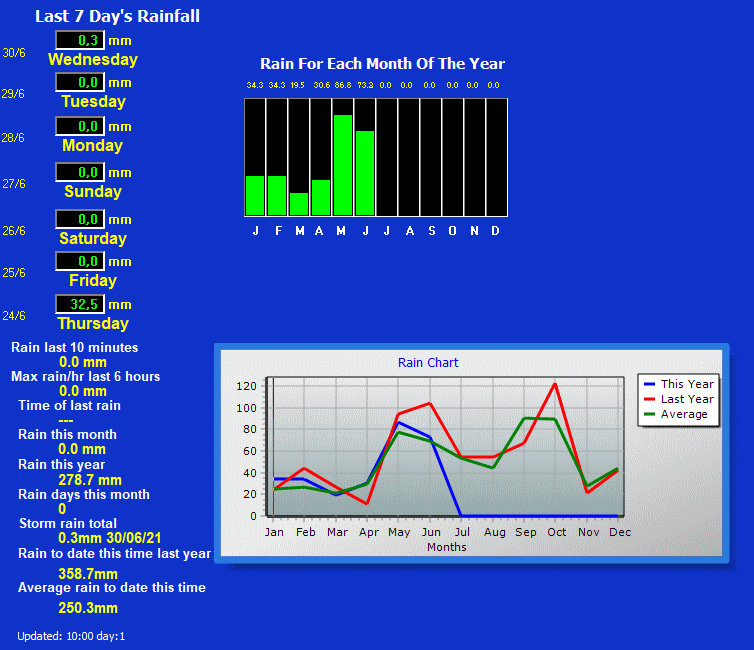The width and height of the screenshot is (754, 650).
Task: Click the 'May' axis label in Rain Chart
Action: (399, 532)
